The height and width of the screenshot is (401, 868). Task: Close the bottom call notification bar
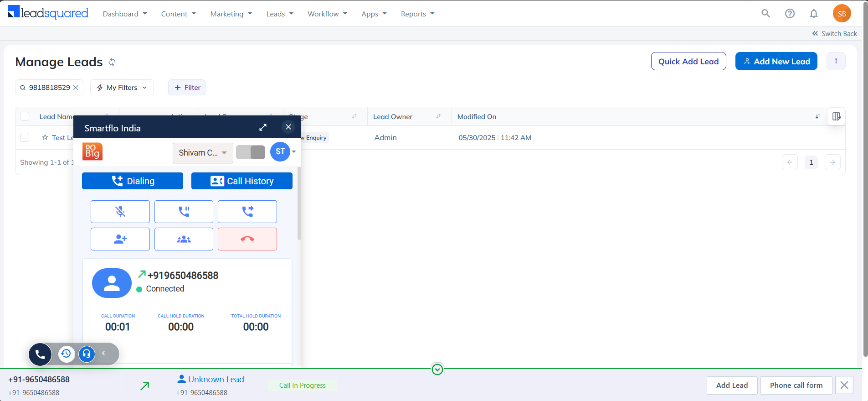tap(844, 385)
